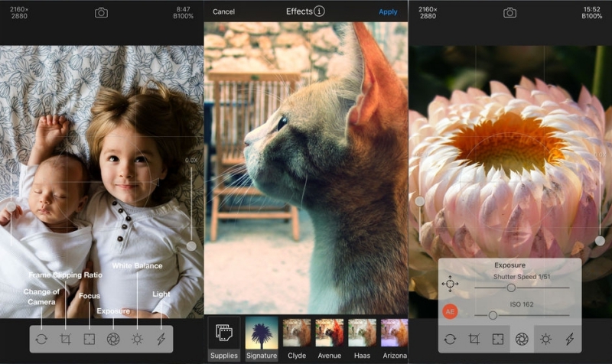This screenshot has width=612, height=364.
Task: Tap the Focus icon on baby photo screen
Action: 90,339
